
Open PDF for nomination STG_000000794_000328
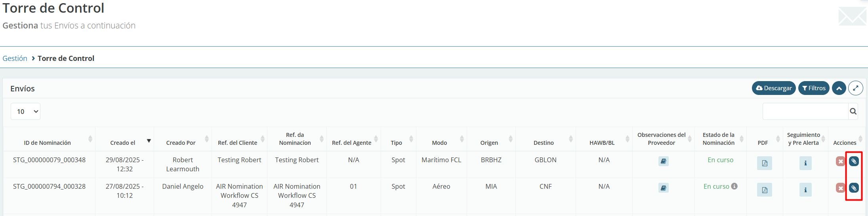pos(764,190)
